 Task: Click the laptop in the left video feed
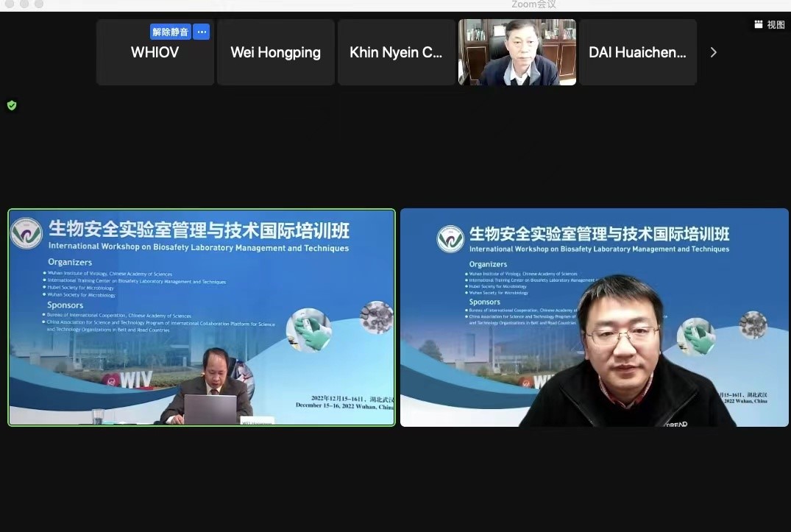(210, 409)
